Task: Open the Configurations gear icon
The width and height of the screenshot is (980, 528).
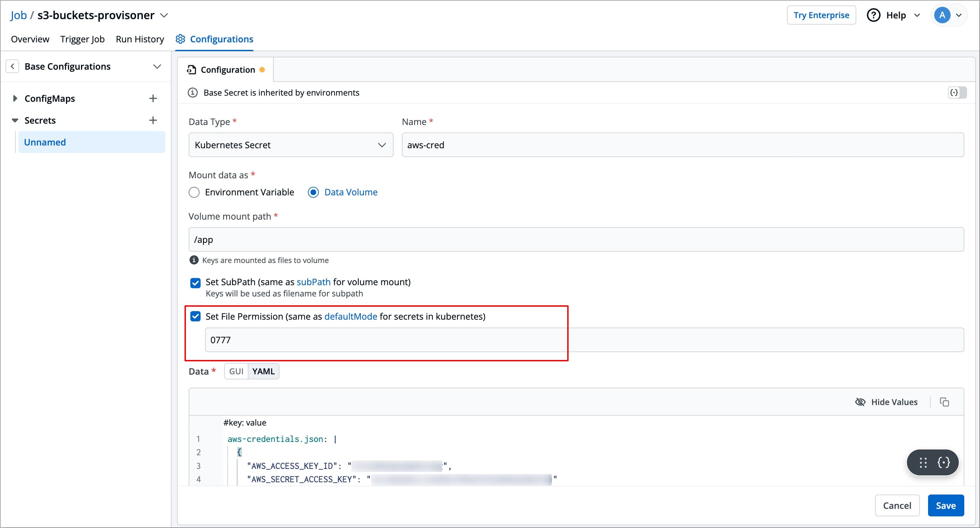Action: [x=180, y=39]
